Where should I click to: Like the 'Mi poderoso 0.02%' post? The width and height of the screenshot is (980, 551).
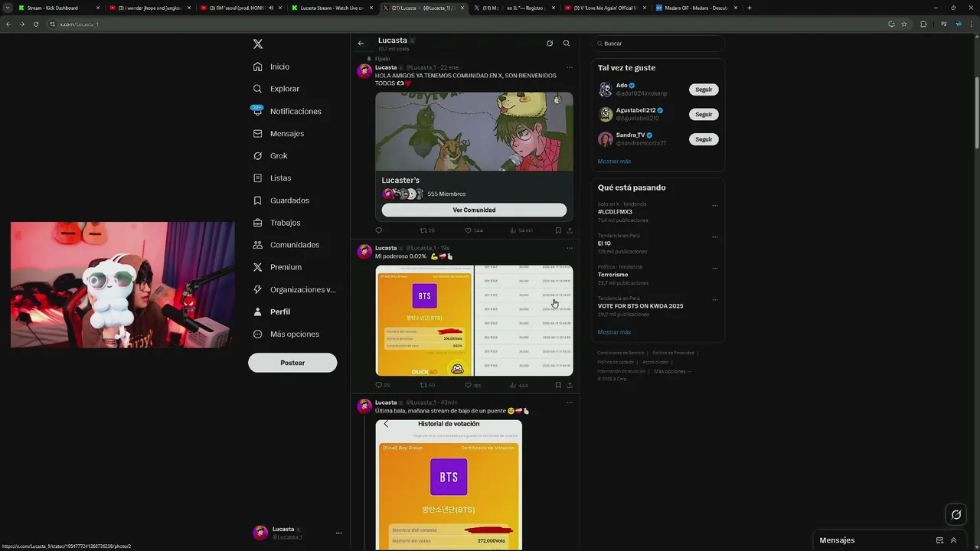click(473, 385)
